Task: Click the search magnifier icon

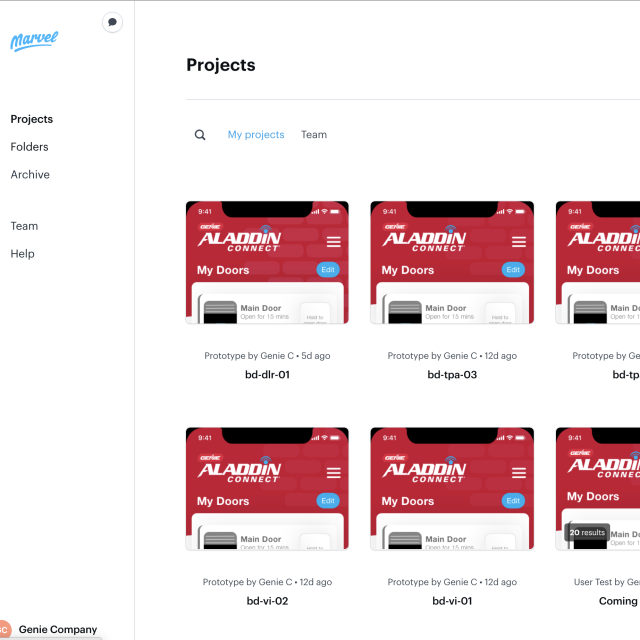Action: tap(200, 135)
